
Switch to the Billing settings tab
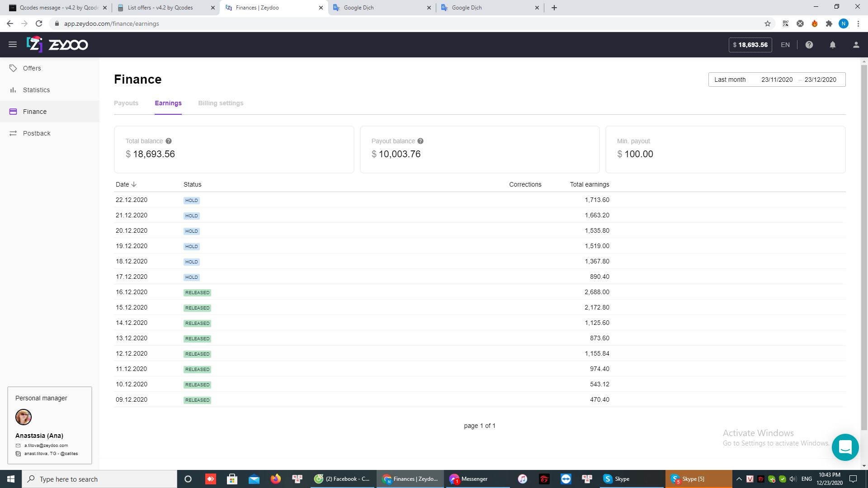click(x=221, y=103)
